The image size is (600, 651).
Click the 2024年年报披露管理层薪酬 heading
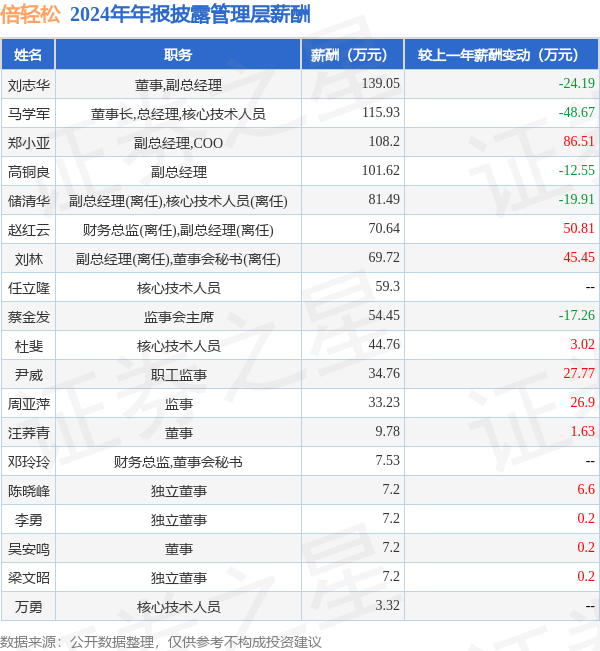(x=190, y=15)
